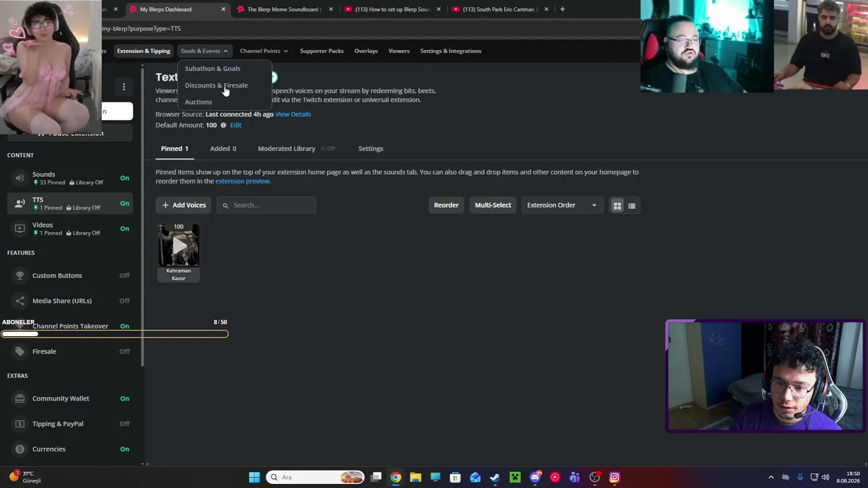Toggle Videos On status
Screen dimensions: 868x488
[x=125, y=228]
